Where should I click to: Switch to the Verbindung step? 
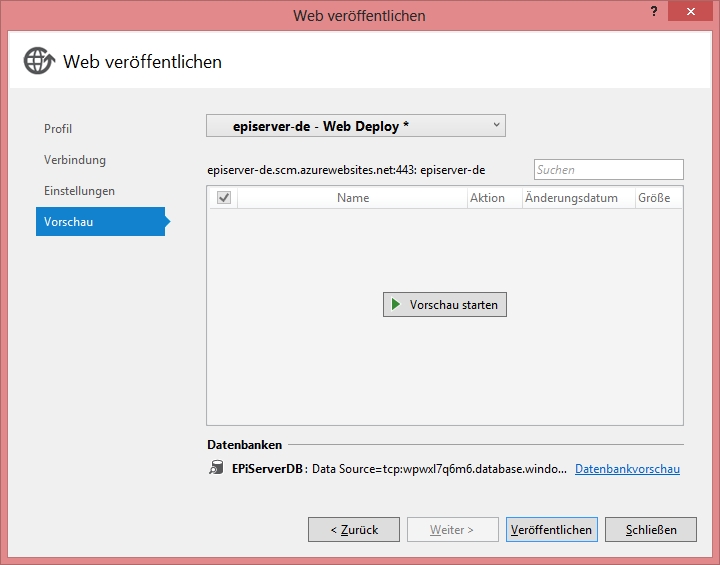pos(75,160)
